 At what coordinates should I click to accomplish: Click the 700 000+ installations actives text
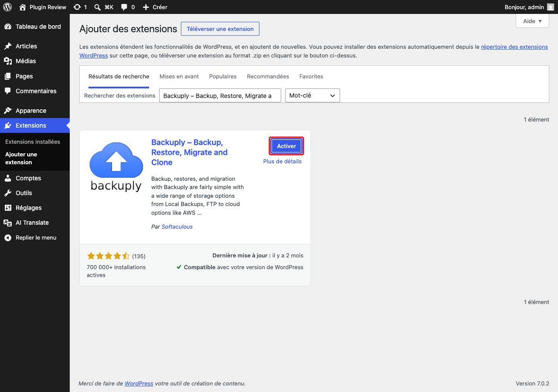click(x=116, y=271)
